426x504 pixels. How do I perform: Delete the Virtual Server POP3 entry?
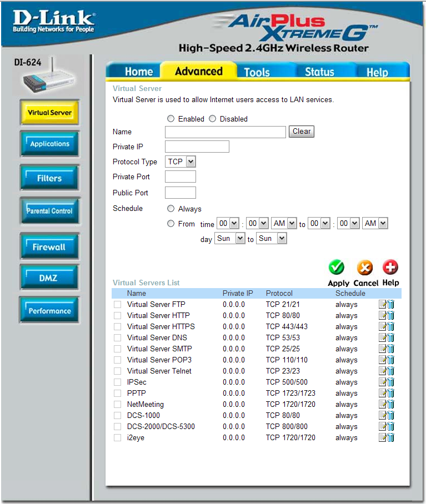coord(390,360)
